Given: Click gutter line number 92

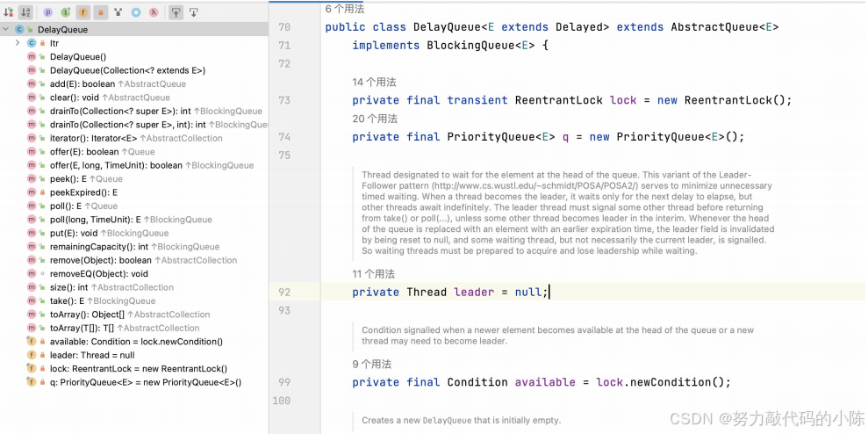Looking at the screenshot, I should click(284, 292).
